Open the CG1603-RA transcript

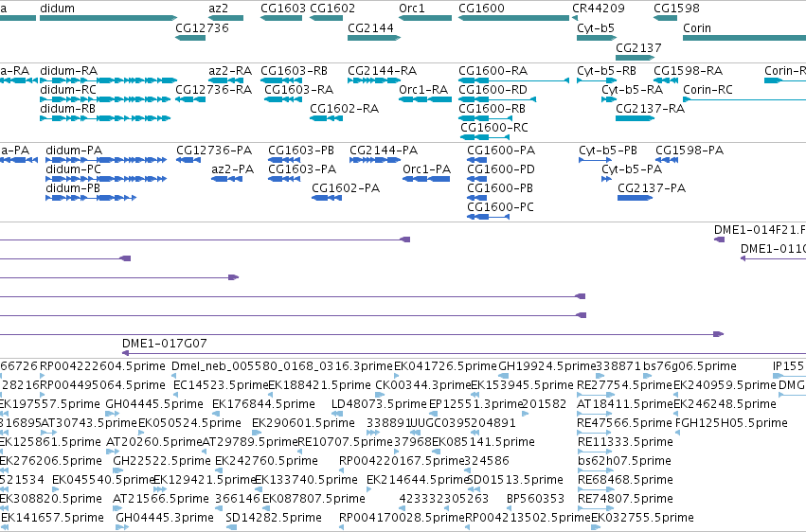[283, 99]
